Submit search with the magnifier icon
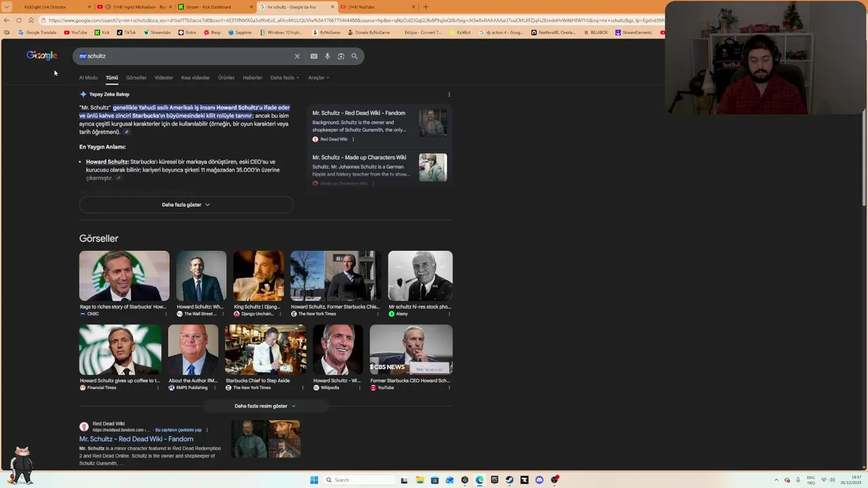This screenshot has width=868, height=488. tap(354, 56)
